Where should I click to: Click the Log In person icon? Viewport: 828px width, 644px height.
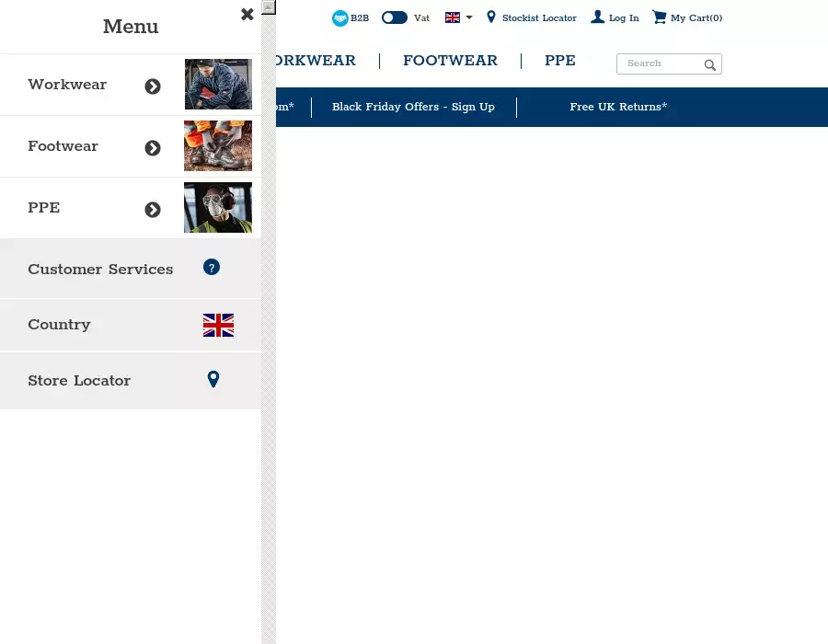click(598, 17)
